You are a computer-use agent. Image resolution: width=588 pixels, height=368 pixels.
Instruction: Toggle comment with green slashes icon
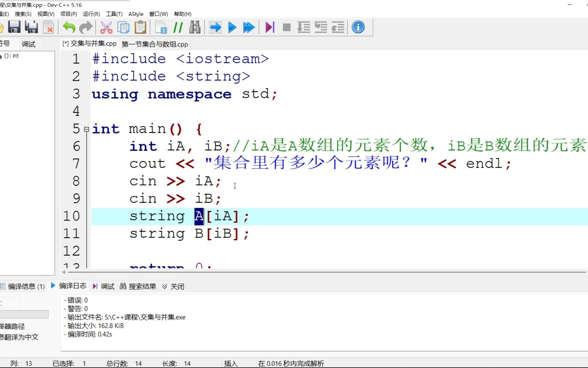coord(178,27)
